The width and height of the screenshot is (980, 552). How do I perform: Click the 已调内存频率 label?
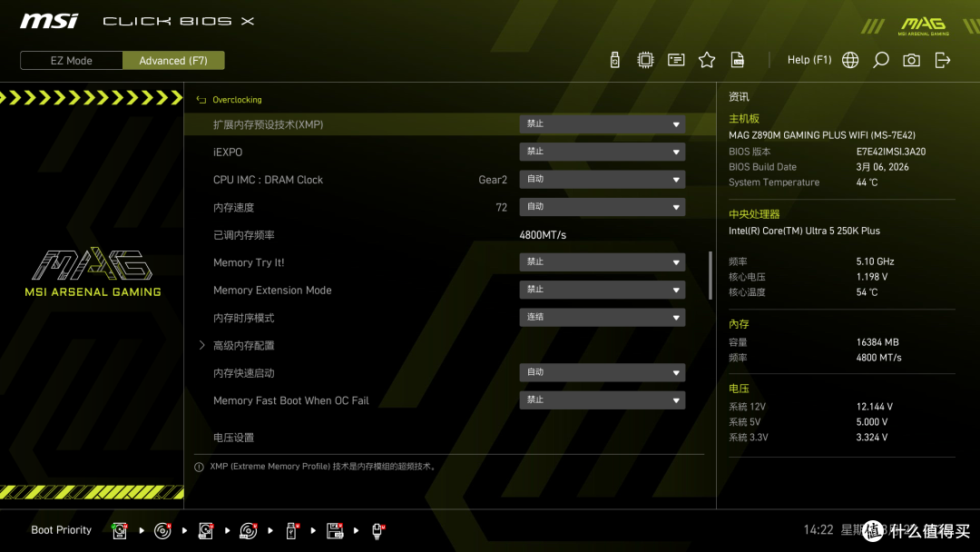coord(244,235)
